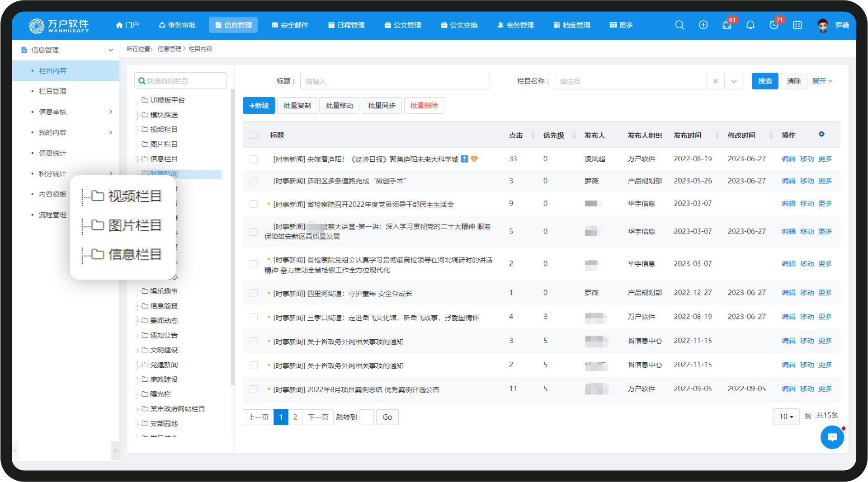Open the floating chat bubble button
Screen dimensions: 868x482
coord(832,437)
